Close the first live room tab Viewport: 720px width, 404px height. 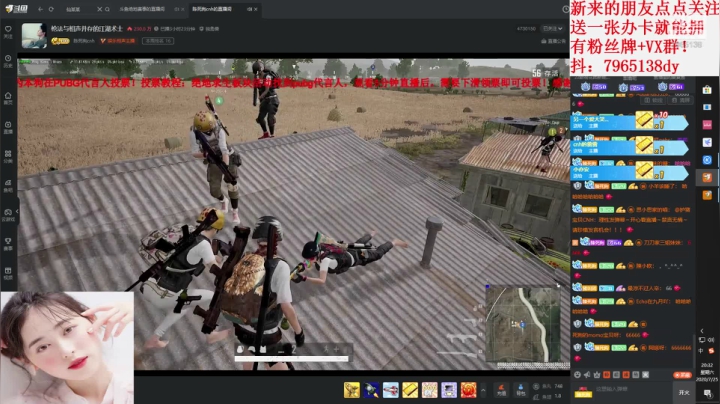[x=182, y=9]
